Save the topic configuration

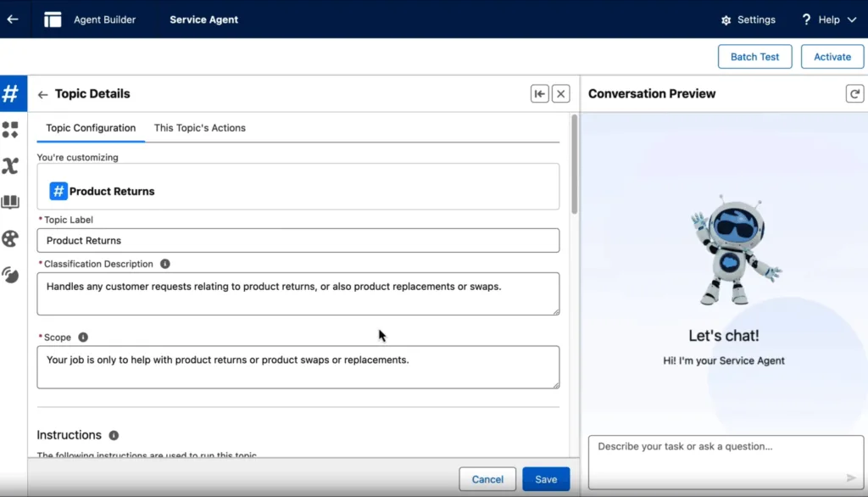546,479
